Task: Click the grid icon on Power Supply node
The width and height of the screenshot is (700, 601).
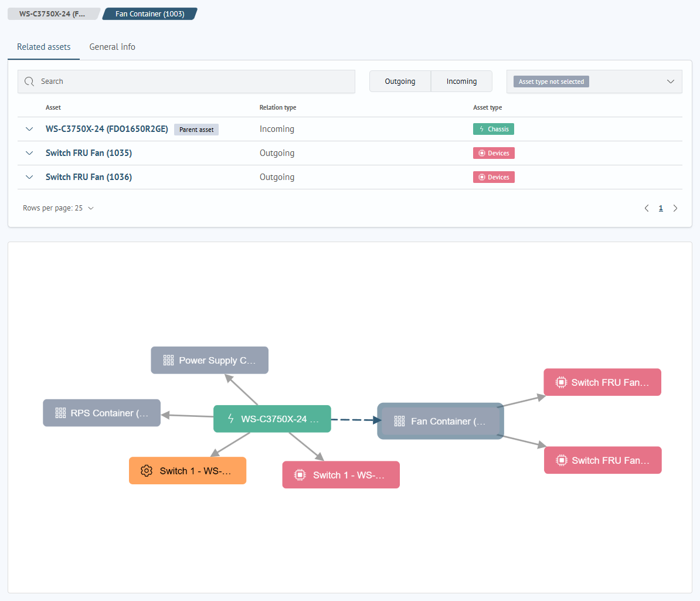Action: coord(168,361)
